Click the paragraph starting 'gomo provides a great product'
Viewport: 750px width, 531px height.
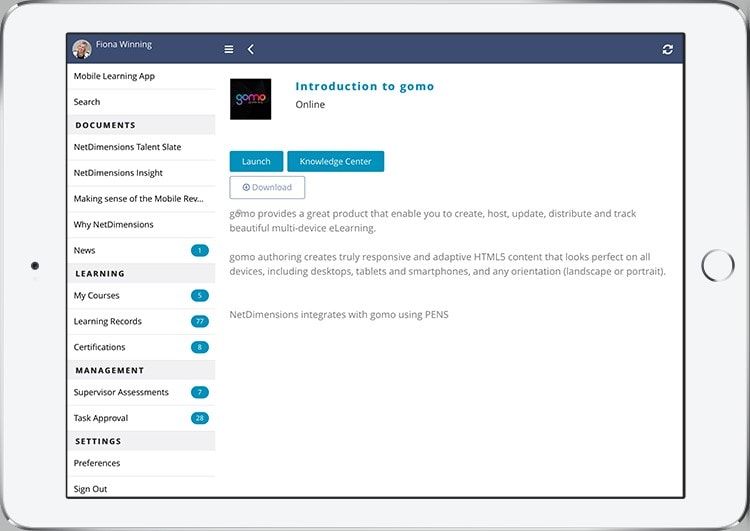tap(433, 221)
